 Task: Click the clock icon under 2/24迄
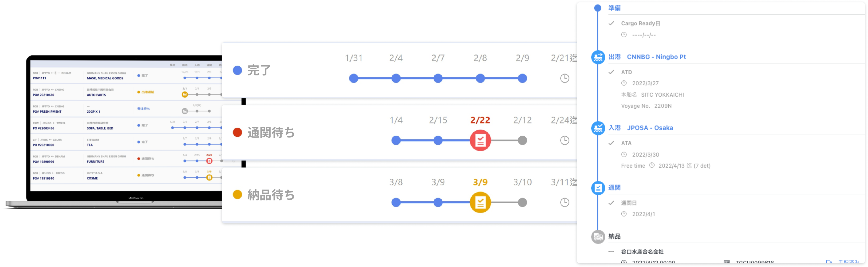(564, 140)
